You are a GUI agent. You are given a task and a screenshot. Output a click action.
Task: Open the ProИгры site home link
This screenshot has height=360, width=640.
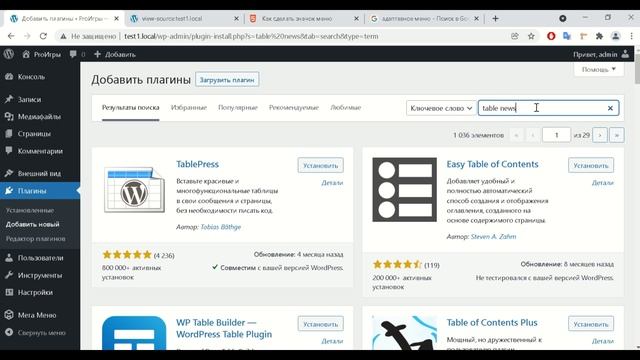tap(41, 54)
